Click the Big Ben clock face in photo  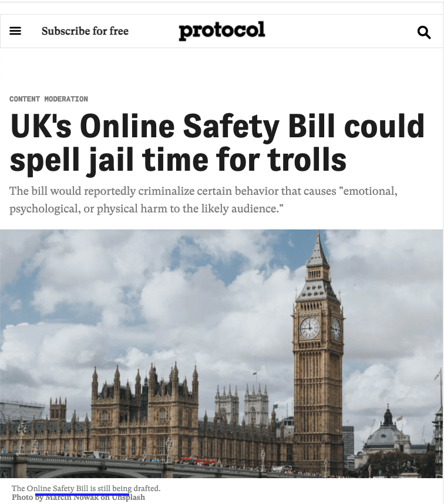310,328
